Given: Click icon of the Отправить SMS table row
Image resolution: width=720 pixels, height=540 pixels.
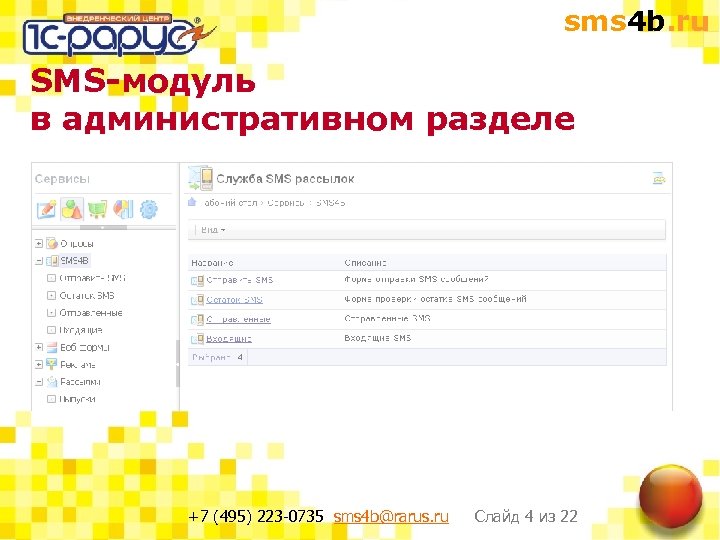Looking at the screenshot, I should coord(197,280).
